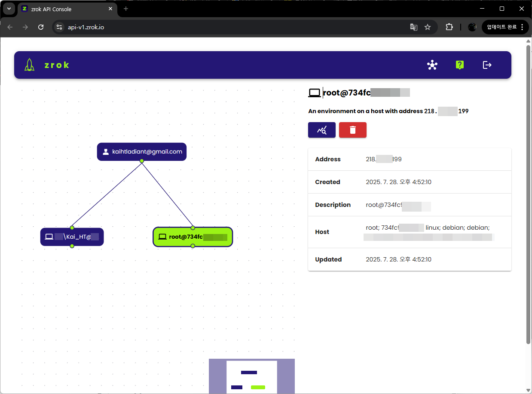Close the zrok API Console tab
This screenshot has height=394, width=532.
pos(110,9)
